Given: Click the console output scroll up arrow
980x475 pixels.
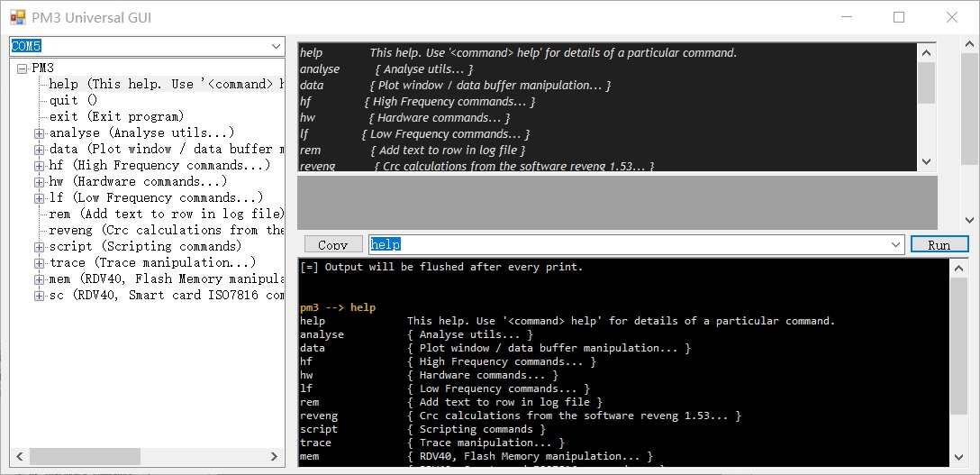Looking at the screenshot, I should tap(957, 269).
